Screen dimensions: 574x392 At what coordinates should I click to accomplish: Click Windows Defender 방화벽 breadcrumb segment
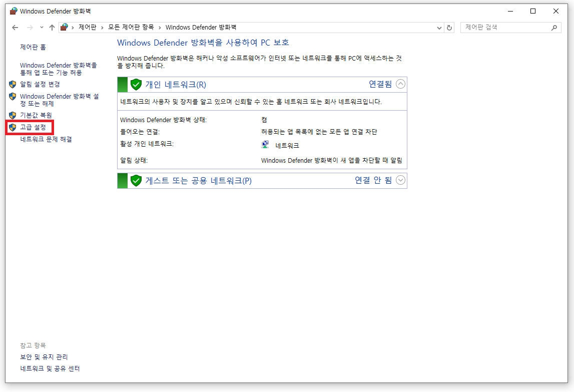[201, 28]
